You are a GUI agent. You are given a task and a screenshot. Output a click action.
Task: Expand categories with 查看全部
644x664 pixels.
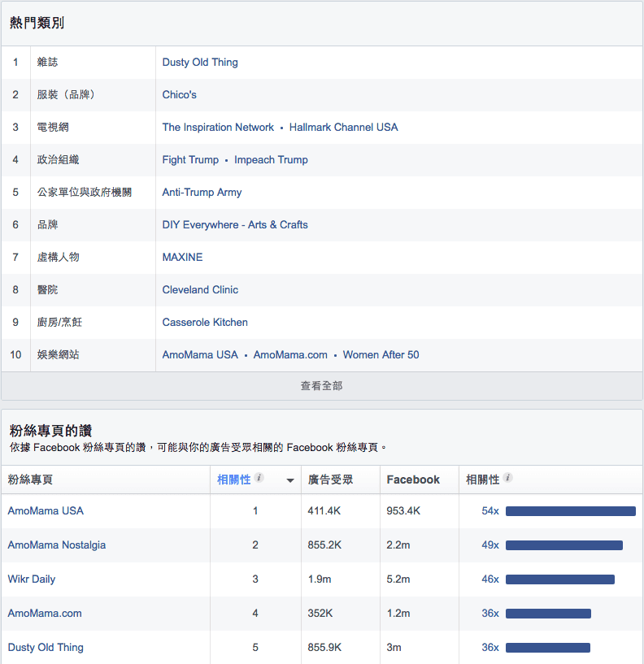click(x=321, y=386)
